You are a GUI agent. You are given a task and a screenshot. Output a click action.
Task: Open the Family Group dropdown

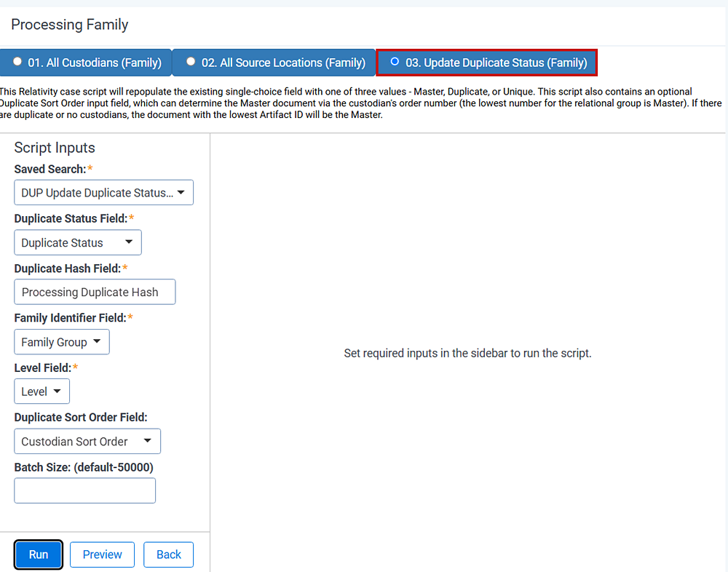point(62,342)
